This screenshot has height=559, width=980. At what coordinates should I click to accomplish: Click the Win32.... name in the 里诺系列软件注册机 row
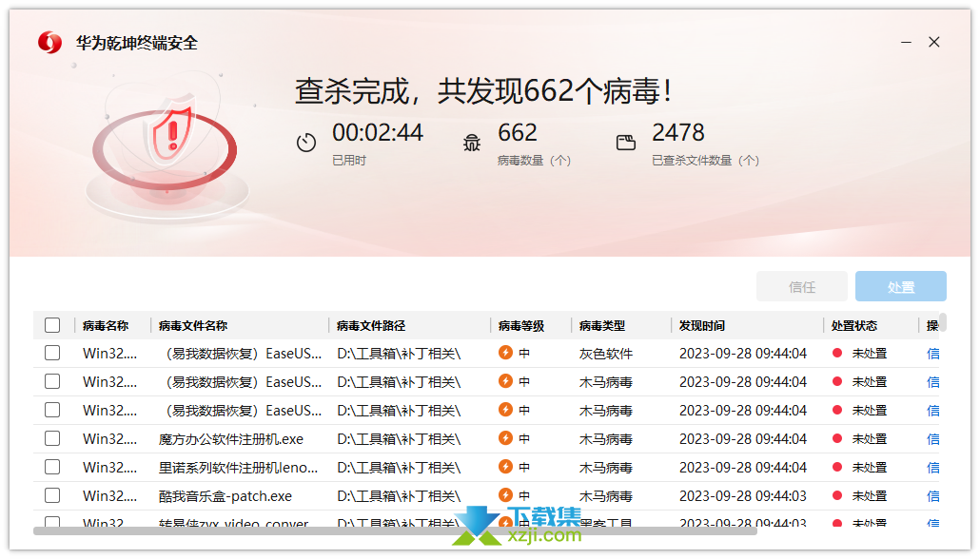pyautogui.click(x=109, y=467)
